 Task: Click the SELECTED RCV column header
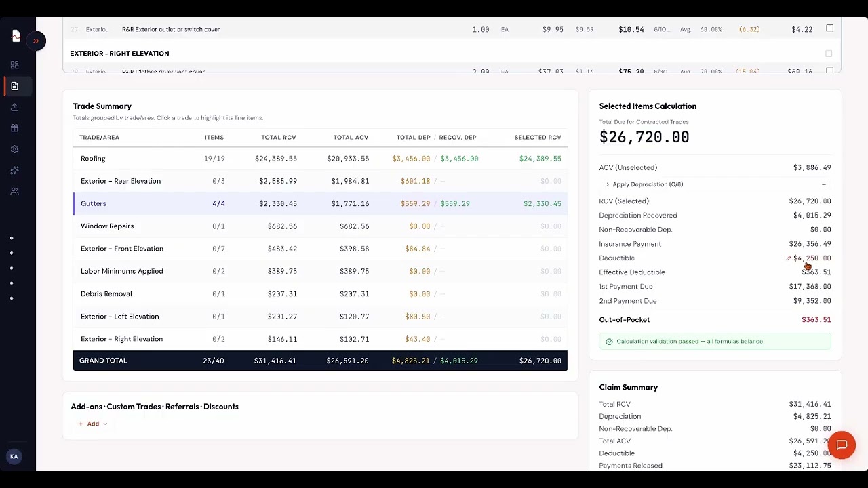(538, 138)
